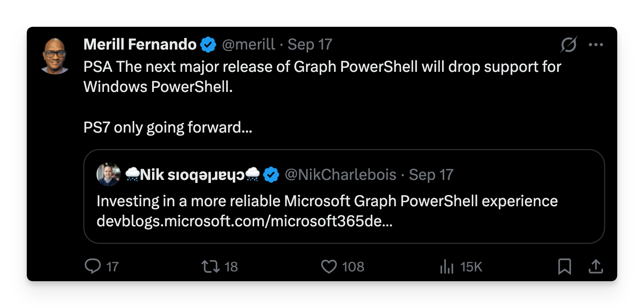Click Merill Fernando's profile avatar
This screenshot has width=644, height=308.
click(54, 55)
